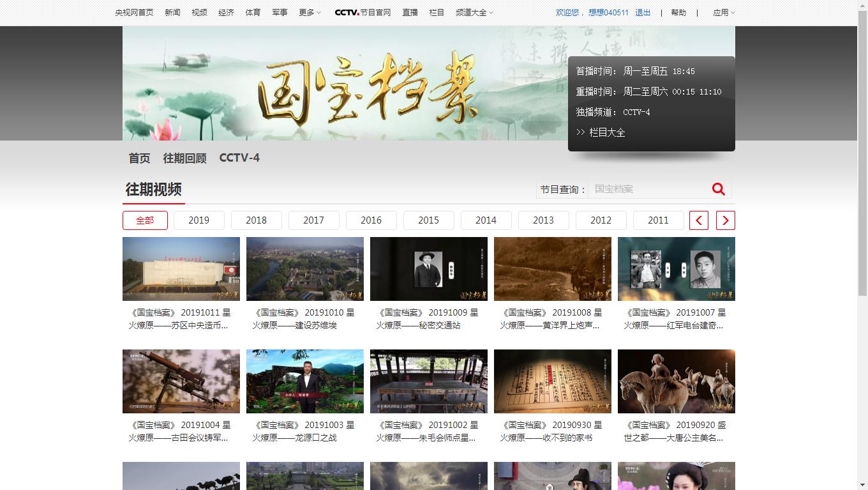868x490 pixels.
Task: Click title 黄洋界上炮声 episode 20191008
Action: pos(551,319)
